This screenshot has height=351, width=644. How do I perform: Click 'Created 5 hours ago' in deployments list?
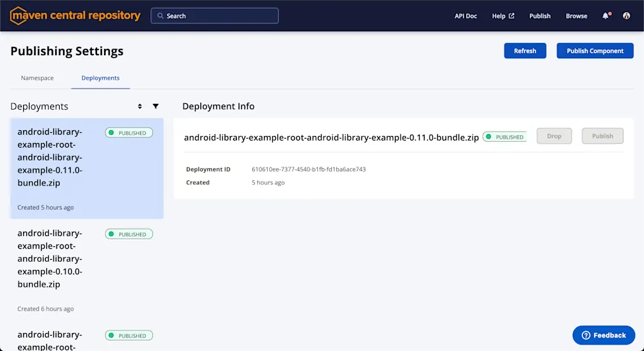[46, 207]
